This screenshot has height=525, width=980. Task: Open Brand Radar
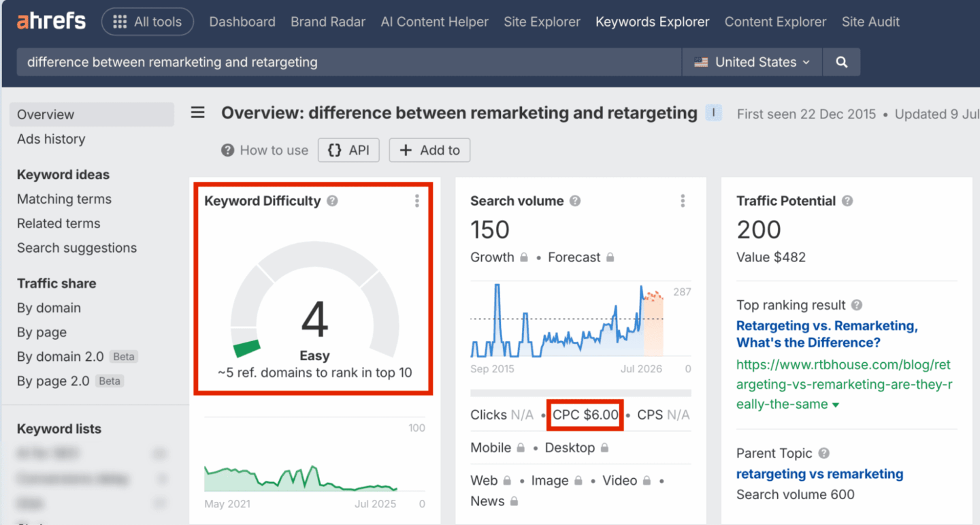point(328,22)
